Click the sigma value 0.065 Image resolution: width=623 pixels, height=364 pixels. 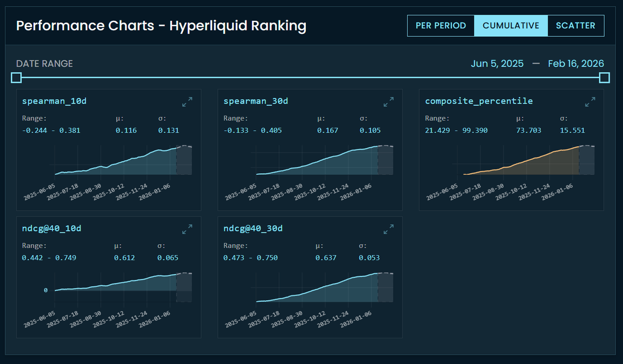[168, 258]
